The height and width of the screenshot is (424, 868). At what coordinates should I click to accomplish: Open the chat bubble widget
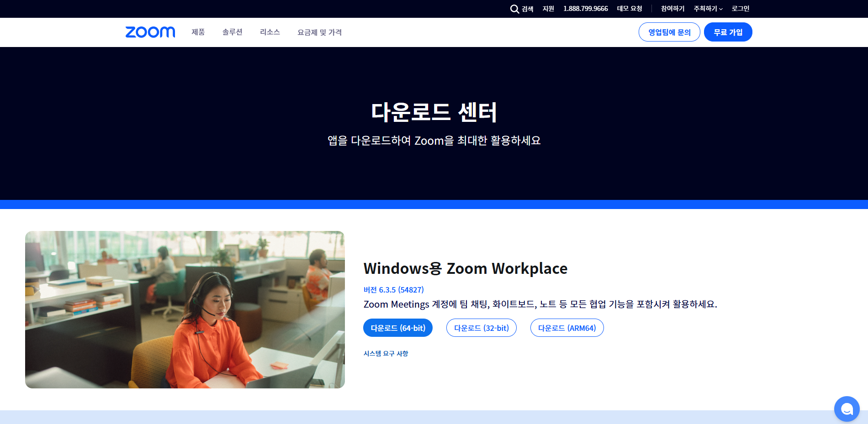click(847, 409)
